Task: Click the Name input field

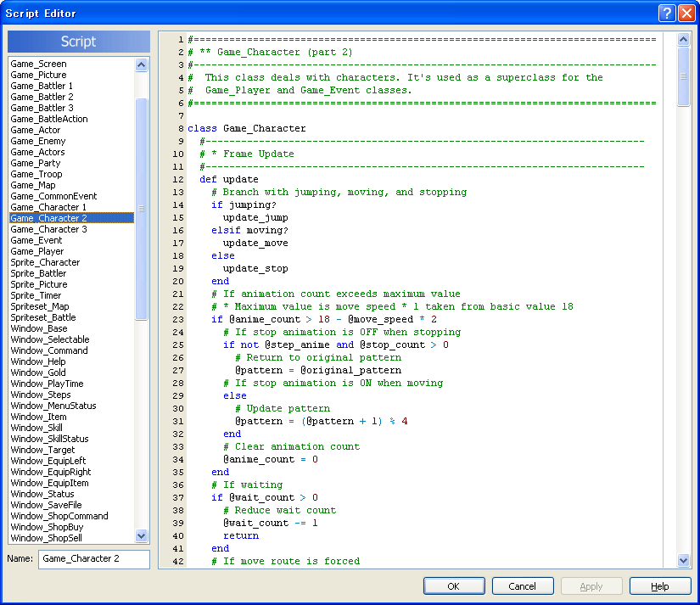Action: [x=93, y=559]
